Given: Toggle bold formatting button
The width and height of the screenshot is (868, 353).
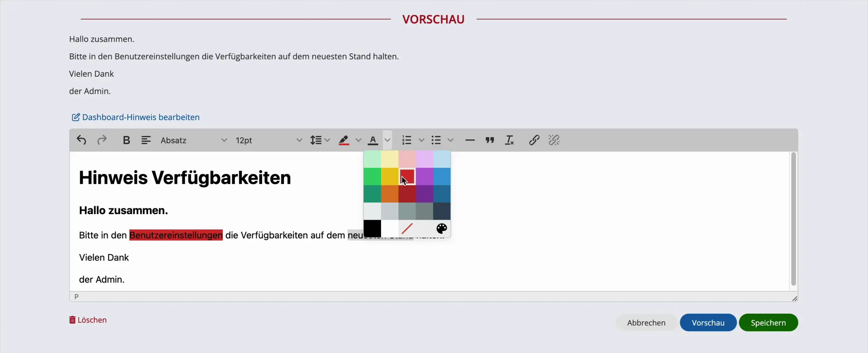Looking at the screenshot, I should click(126, 140).
